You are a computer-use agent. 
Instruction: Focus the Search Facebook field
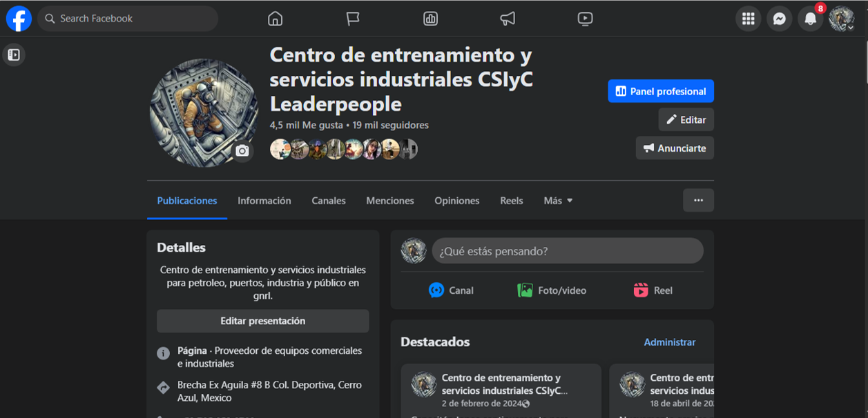128,19
